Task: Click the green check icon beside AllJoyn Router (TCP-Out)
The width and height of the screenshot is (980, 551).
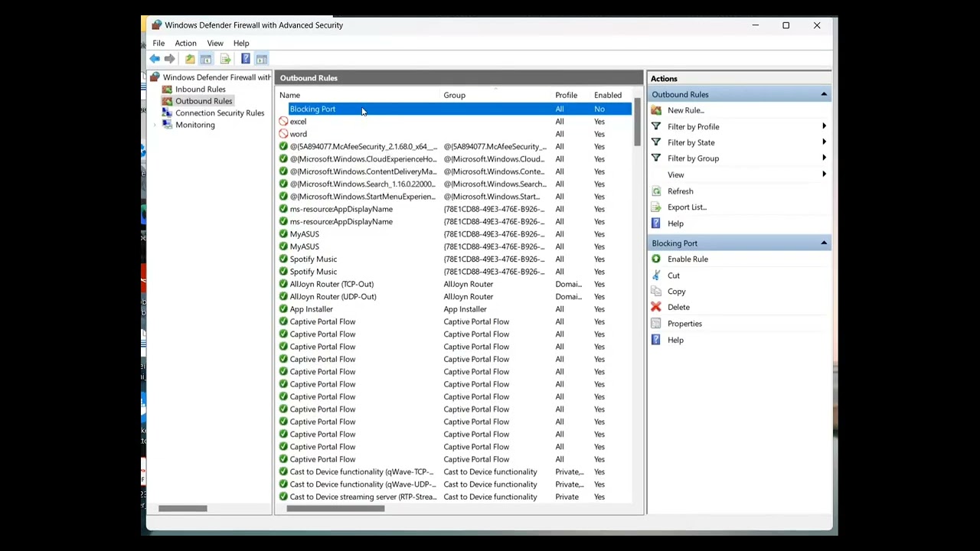Action: pyautogui.click(x=283, y=284)
